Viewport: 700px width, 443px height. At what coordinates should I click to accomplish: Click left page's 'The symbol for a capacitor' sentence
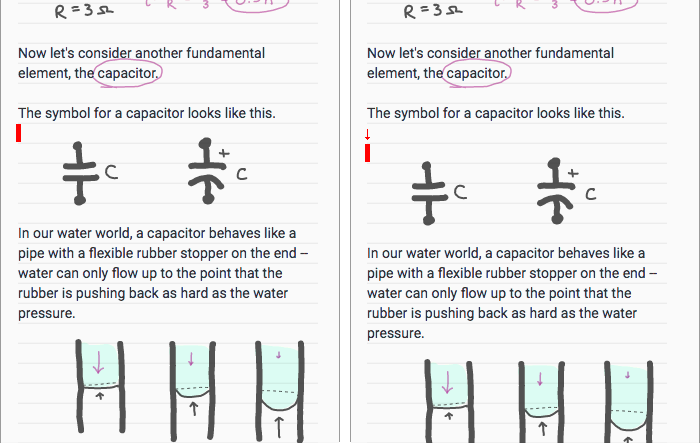(x=147, y=113)
